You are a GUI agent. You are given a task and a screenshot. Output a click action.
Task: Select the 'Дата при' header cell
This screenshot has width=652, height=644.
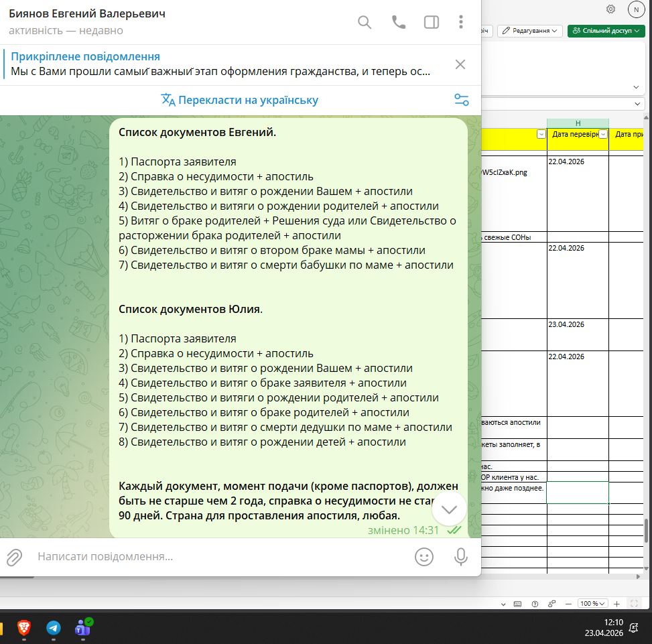pos(627,139)
